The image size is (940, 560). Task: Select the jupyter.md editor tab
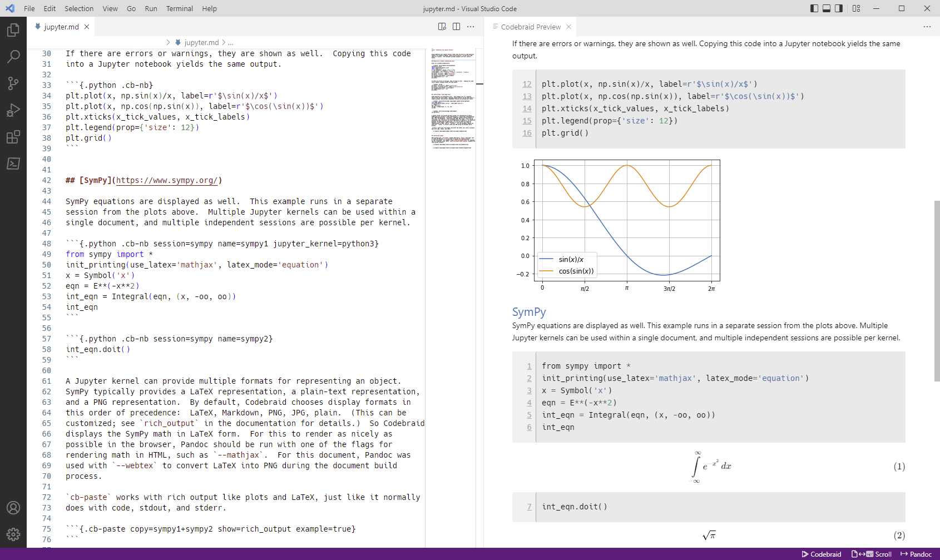[x=61, y=27]
